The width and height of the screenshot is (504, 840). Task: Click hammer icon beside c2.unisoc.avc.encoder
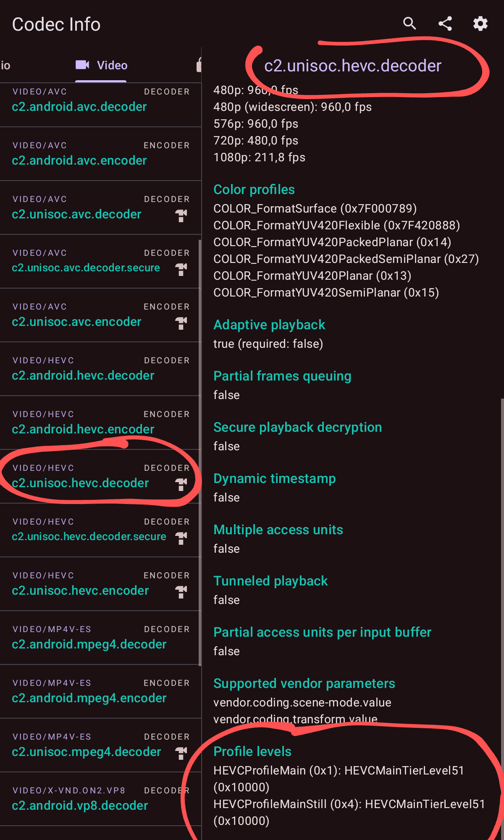point(181,323)
